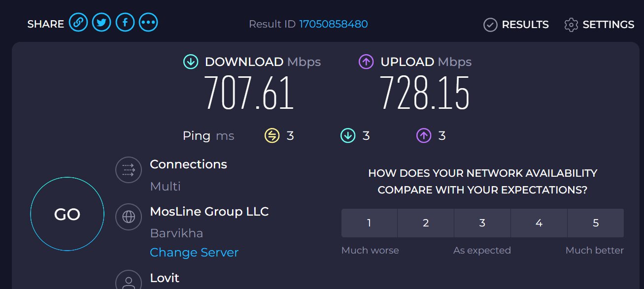The height and width of the screenshot is (289, 644).
Task: Click the Connections arrows icon
Action: [x=129, y=170]
